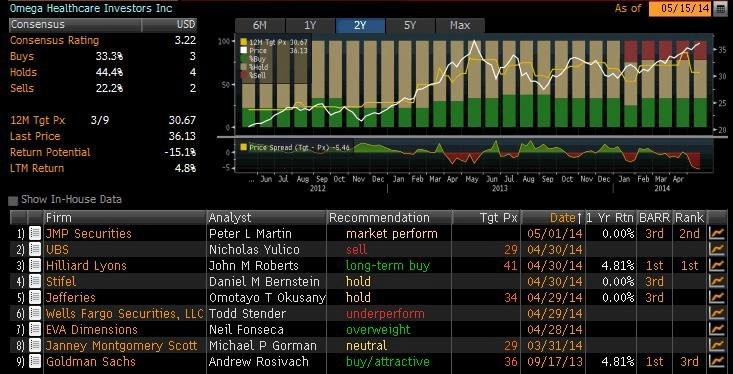
Task: Open the Hilliard Lyons report document icon
Action: coord(35,266)
